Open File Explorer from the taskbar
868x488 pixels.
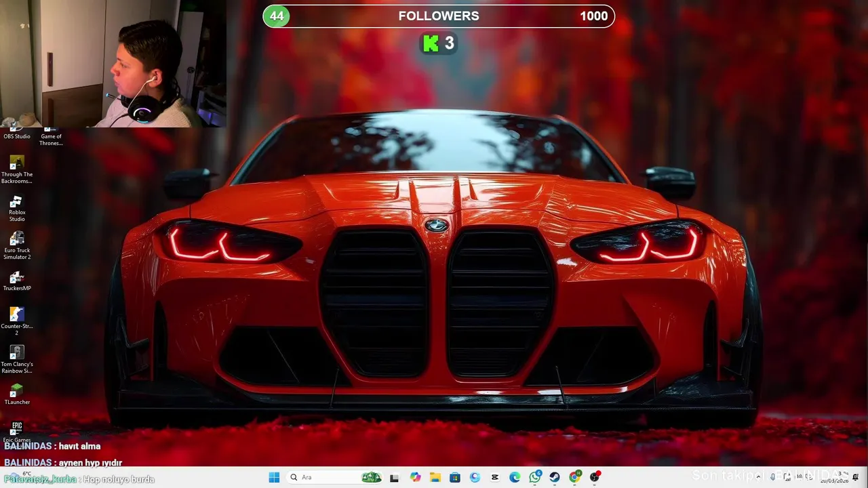pos(435,477)
